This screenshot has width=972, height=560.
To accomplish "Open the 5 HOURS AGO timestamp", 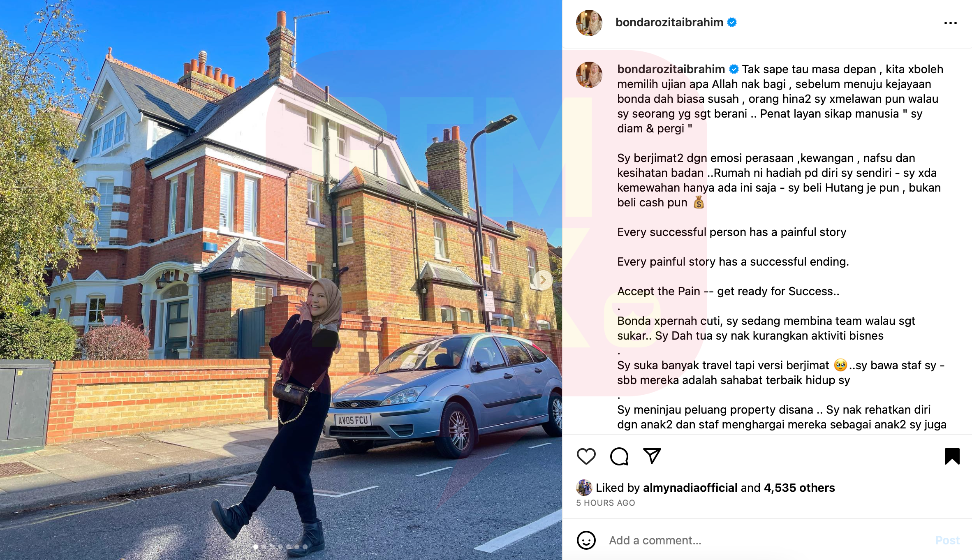I will point(605,503).
